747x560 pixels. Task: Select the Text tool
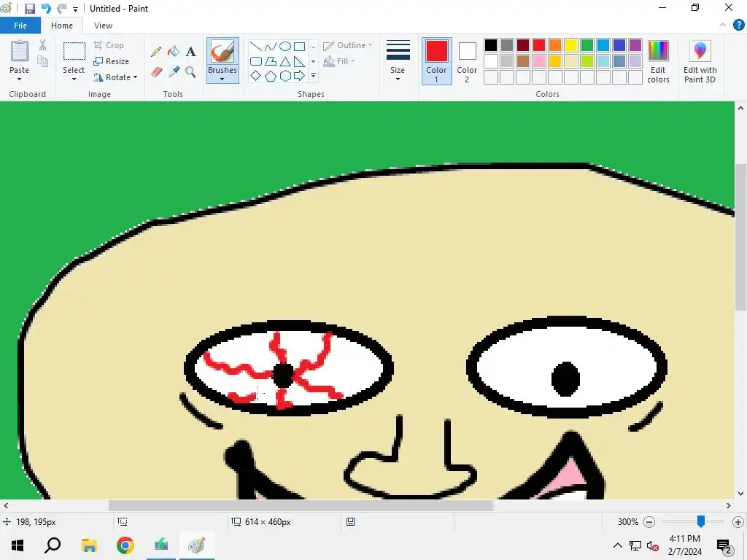pos(190,52)
